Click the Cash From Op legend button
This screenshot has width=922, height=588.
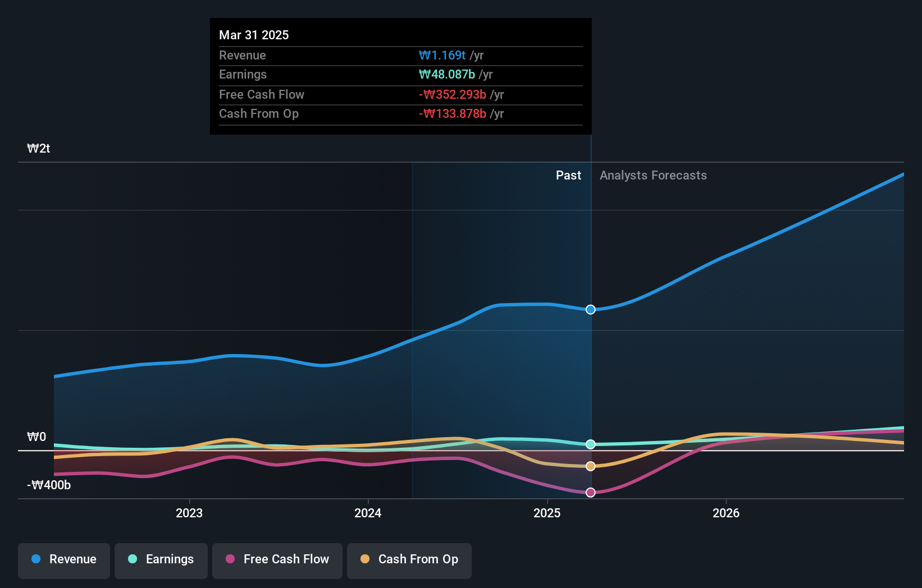409,559
